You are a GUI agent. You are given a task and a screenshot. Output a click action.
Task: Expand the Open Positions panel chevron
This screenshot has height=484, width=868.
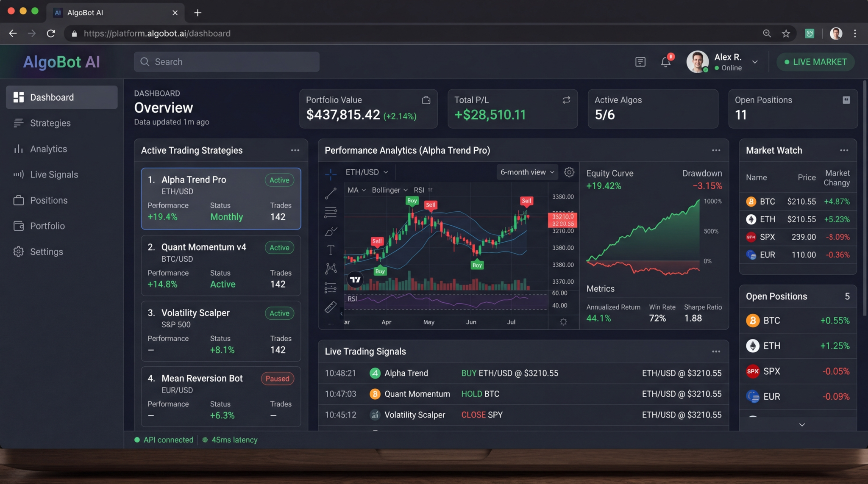click(x=801, y=425)
